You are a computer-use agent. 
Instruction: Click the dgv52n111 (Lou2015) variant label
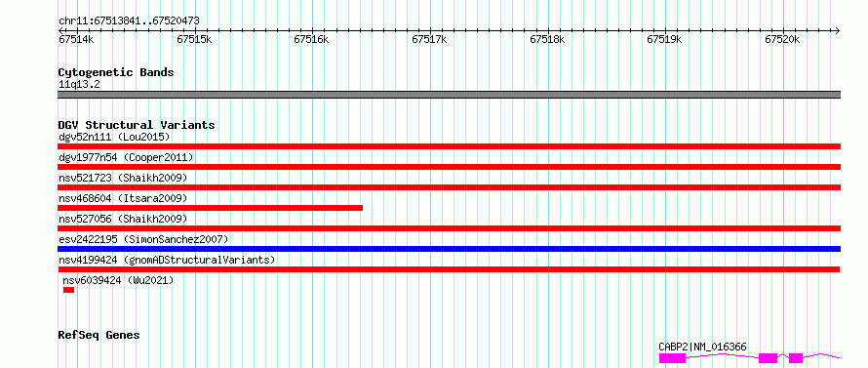pos(114,137)
